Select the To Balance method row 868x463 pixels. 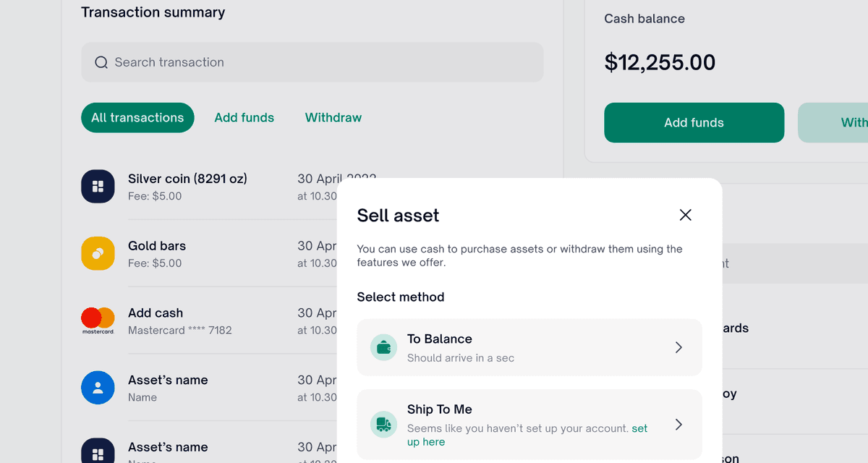tap(529, 347)
